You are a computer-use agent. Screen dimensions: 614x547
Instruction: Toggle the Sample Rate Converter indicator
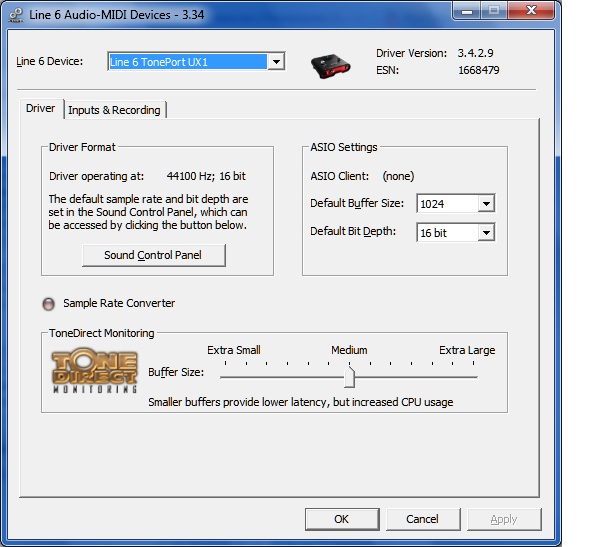tap(49, 304)
